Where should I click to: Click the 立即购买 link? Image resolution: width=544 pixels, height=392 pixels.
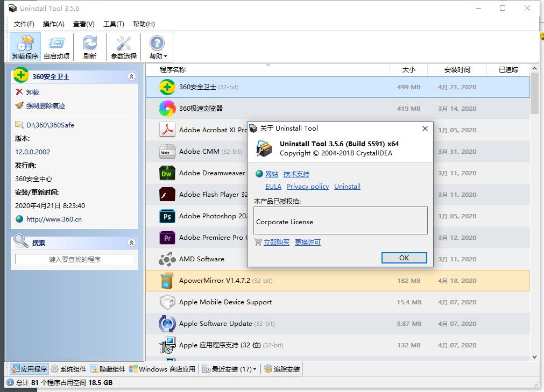tap(277, 243)
